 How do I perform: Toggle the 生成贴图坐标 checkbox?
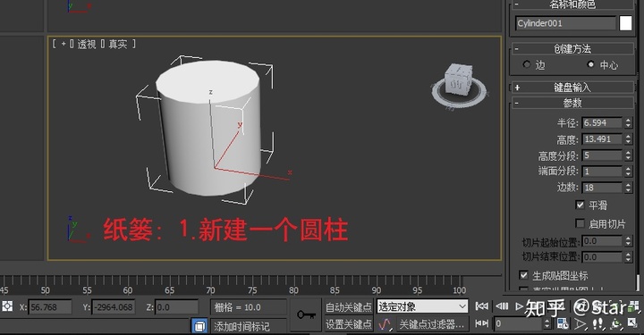coord(523,275)
